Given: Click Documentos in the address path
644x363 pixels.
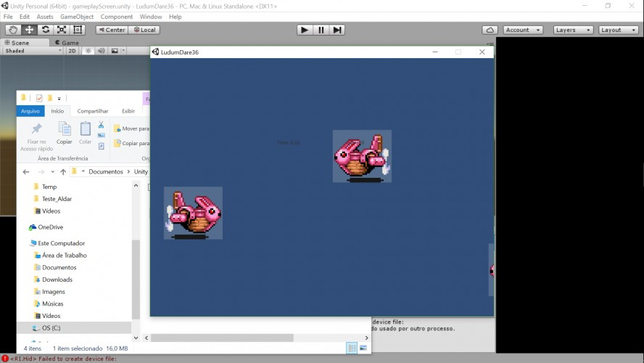Looking at the screenshot, I should pos(106,172).
